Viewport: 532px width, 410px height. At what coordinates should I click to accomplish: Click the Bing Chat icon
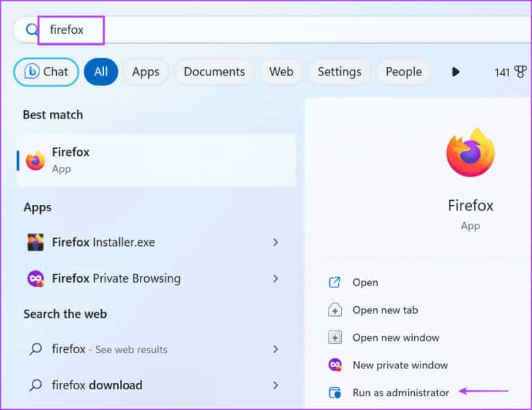(32, 71)
